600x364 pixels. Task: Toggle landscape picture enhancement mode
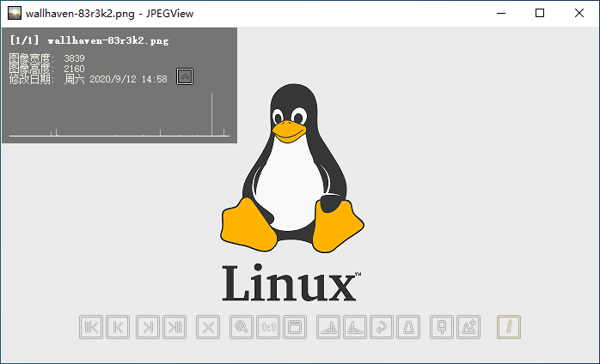click(x=468, y=327)
